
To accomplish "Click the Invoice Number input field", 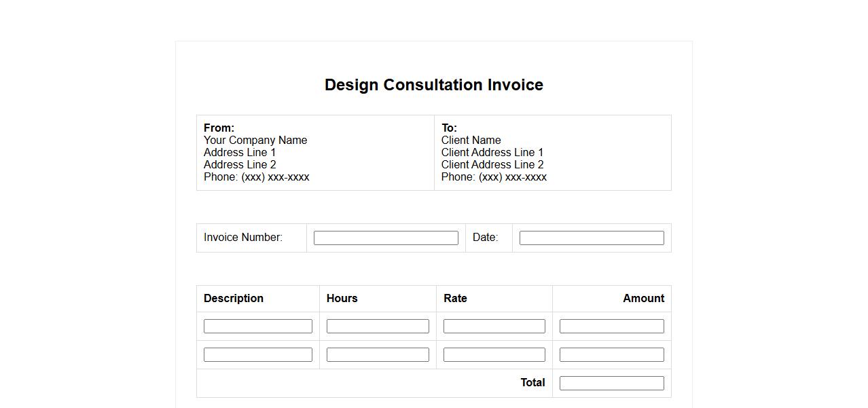I will (386, 238).
